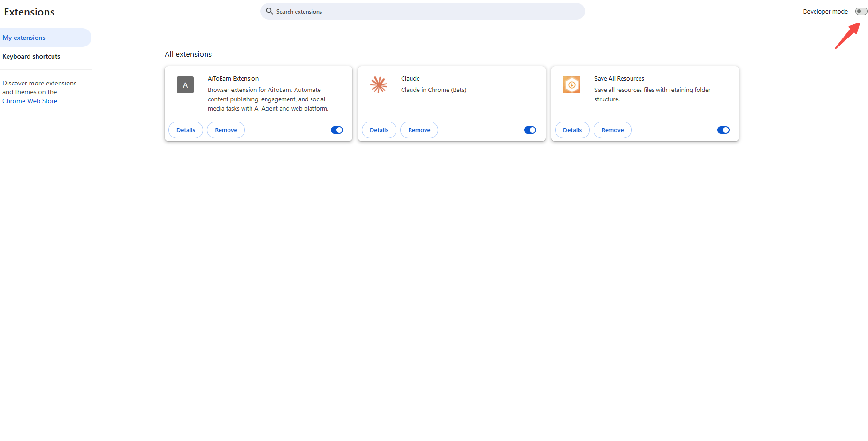Click the Save All Resources icon
The width and height of the screenshot is (868, 441).
click(x=571, y=85)
